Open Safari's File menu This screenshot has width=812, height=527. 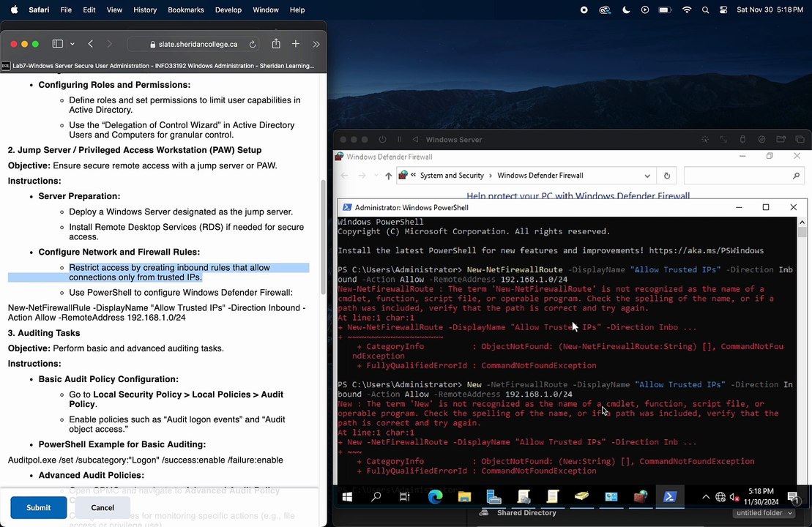[66, 10]
